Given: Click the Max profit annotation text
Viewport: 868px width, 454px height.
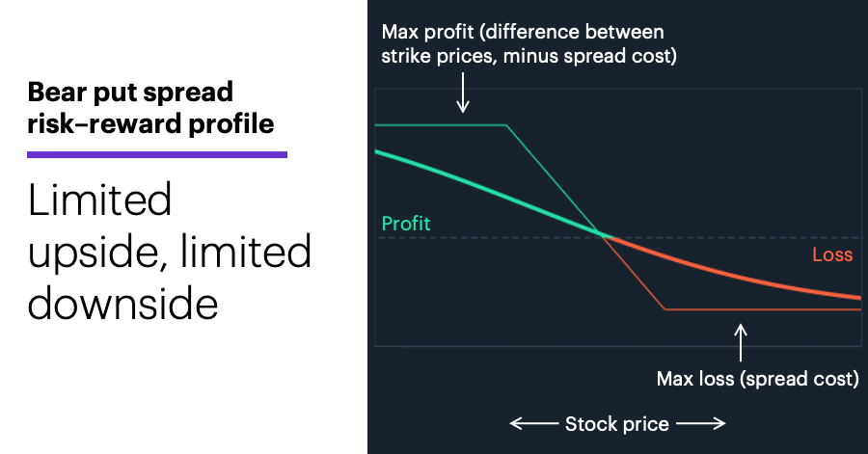Looking at the screenshot, I should pos(529,43).
